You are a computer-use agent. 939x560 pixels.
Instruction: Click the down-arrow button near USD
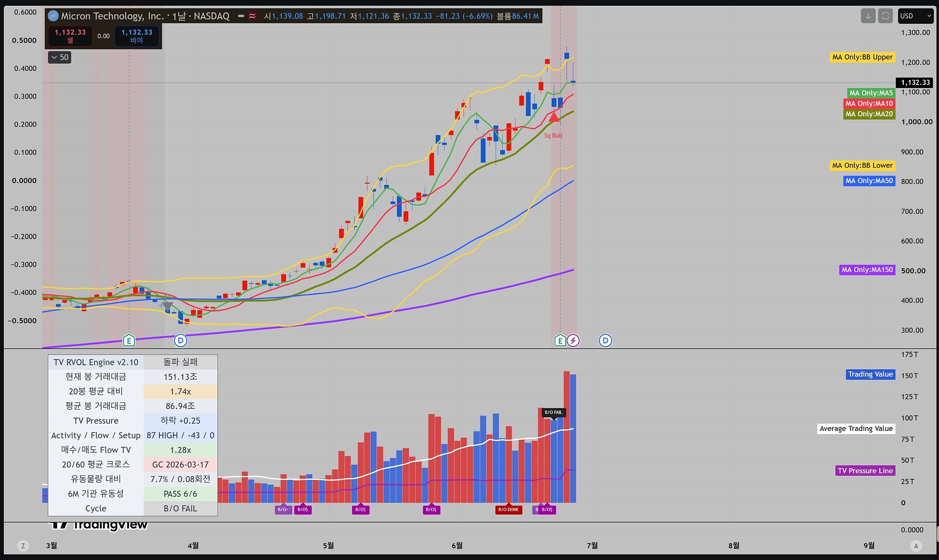[868, 16]
